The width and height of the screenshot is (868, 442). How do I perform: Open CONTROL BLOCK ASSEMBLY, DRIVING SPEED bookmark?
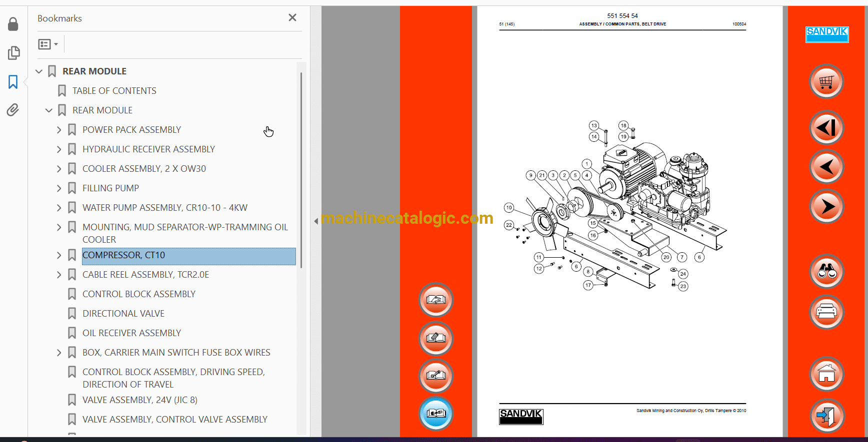(x=173, y=378)
